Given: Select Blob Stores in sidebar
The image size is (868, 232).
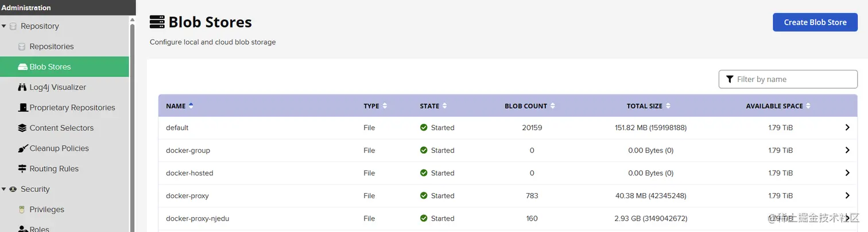Looking at the screenshot, I should [51, 67].
